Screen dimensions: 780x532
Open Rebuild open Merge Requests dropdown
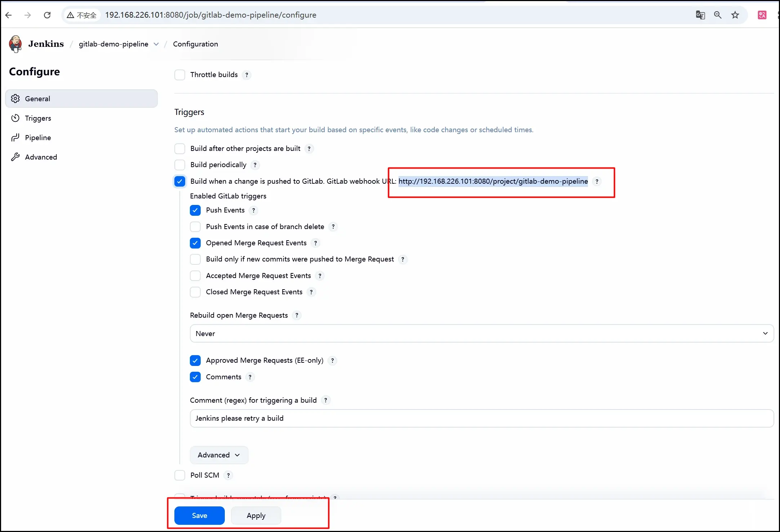481,334
